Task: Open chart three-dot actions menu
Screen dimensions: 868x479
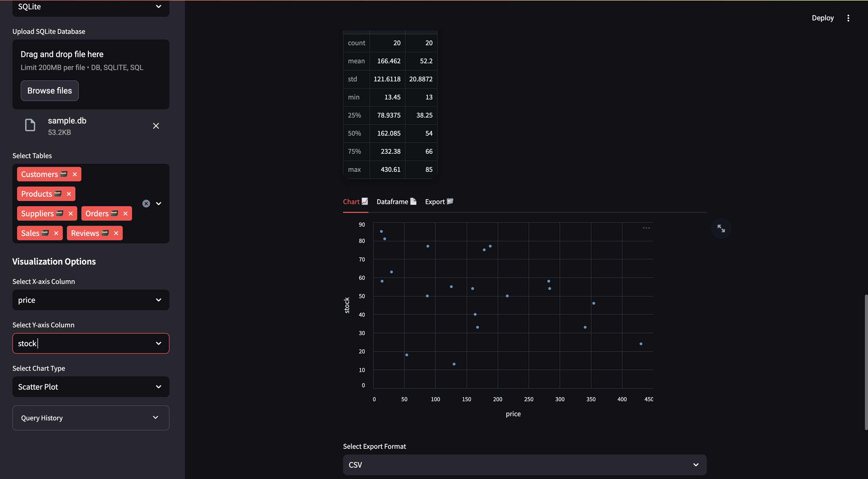Action: pyautogui.click(x=646, y=228)
